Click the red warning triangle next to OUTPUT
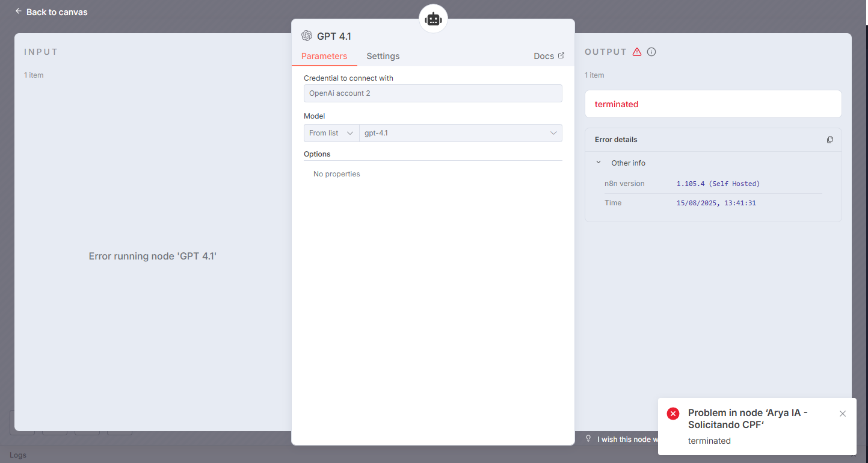This screenshot has width=868, height=463. point(637,52)
